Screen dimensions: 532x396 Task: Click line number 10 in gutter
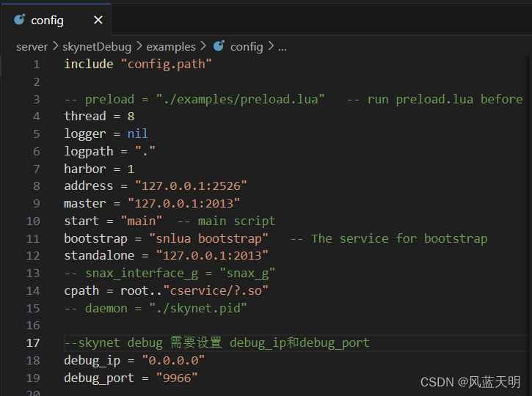[x=33, y=221]
